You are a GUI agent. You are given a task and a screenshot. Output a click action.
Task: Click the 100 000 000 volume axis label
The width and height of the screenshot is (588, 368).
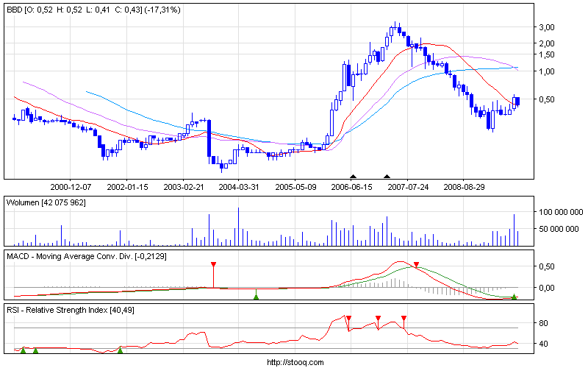click(x=561, y=212)
